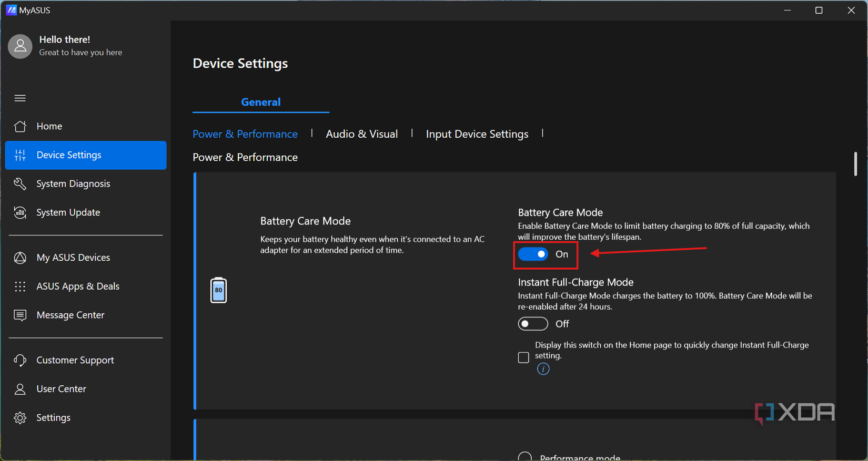Screen dimensions: 868x461
Task: Open System Diagnosis wrench icon
Action: [x=20, y=183]
